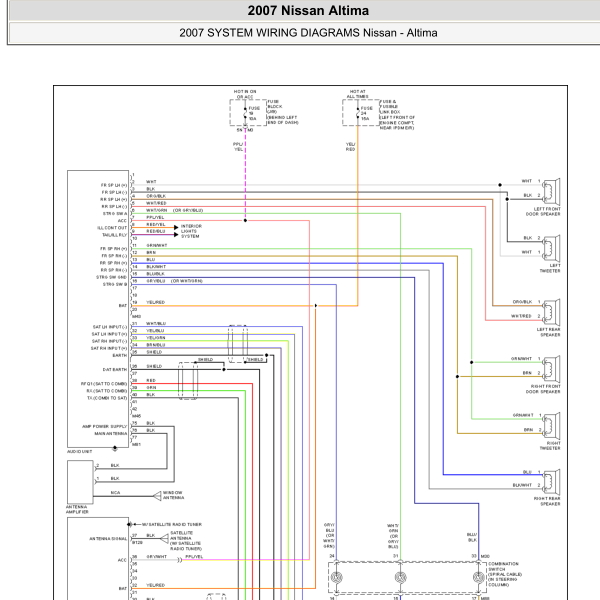600x600 pixels.
Task: Click the 'BRN/BLU' wire label at pin 34
Action: pyautogui.click(x=155, y=345)
